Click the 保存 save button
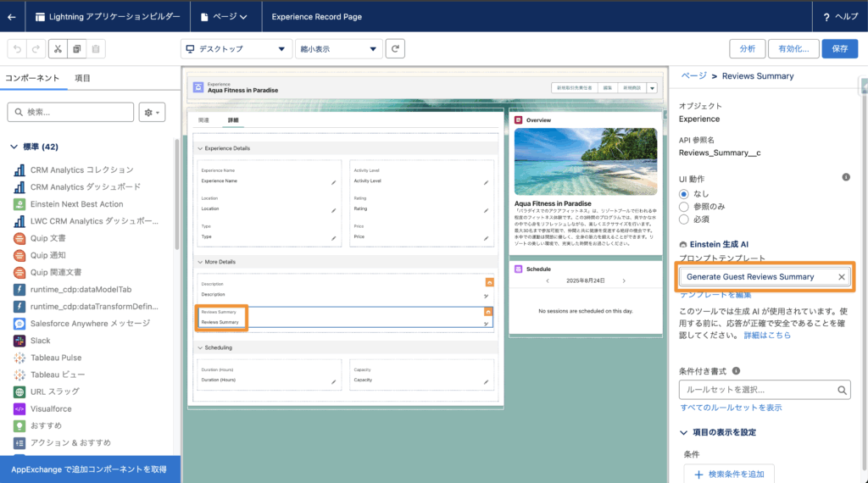 click(839, 48)
